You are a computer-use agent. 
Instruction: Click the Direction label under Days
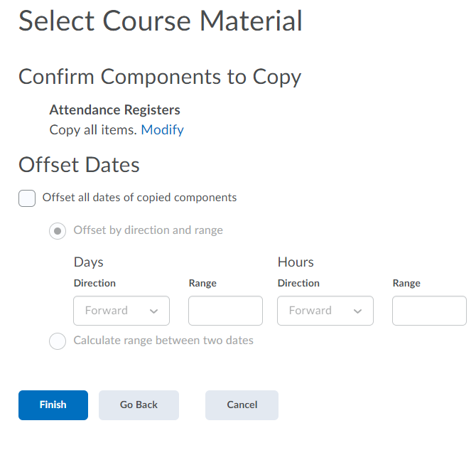pyautogui.click(x=94, y=283)
